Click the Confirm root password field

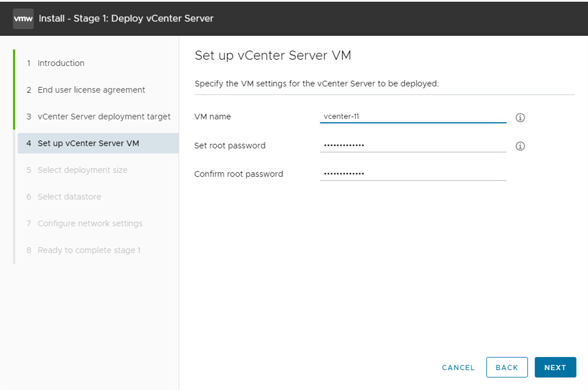[413, 173]
